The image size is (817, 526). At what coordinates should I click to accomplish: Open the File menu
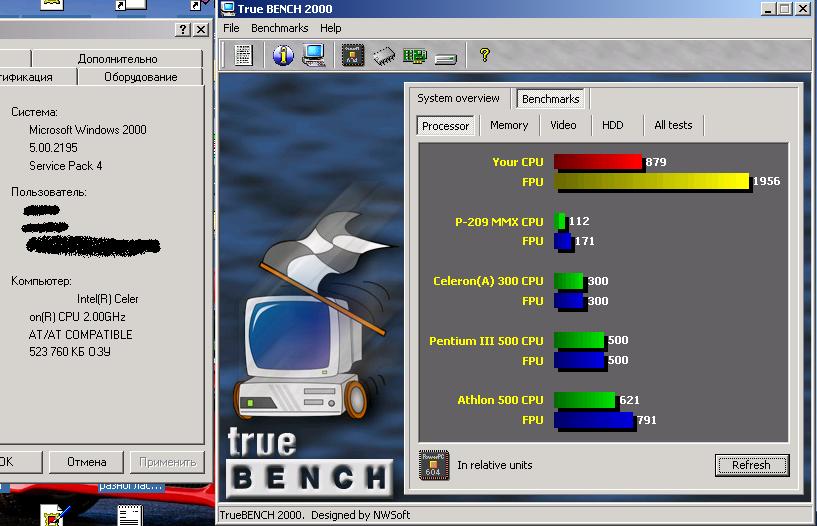coord(231,28)
